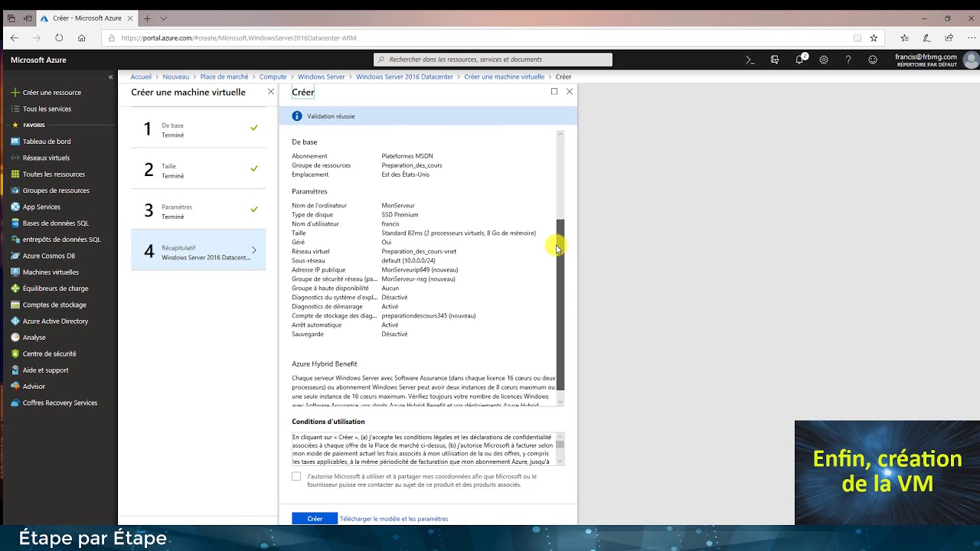Open Équilibreurs de charge icon
Image resolution: width=980 pixels, height=551 pixels.
[x=15, y=289]
